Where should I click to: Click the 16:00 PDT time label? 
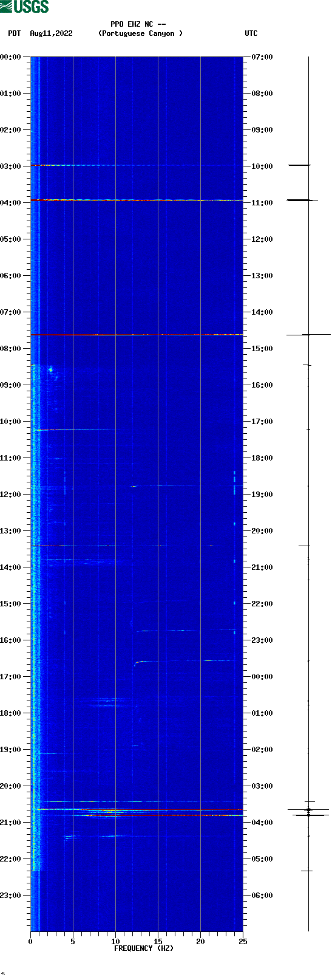pyautogui.click(x=10, y=640)
